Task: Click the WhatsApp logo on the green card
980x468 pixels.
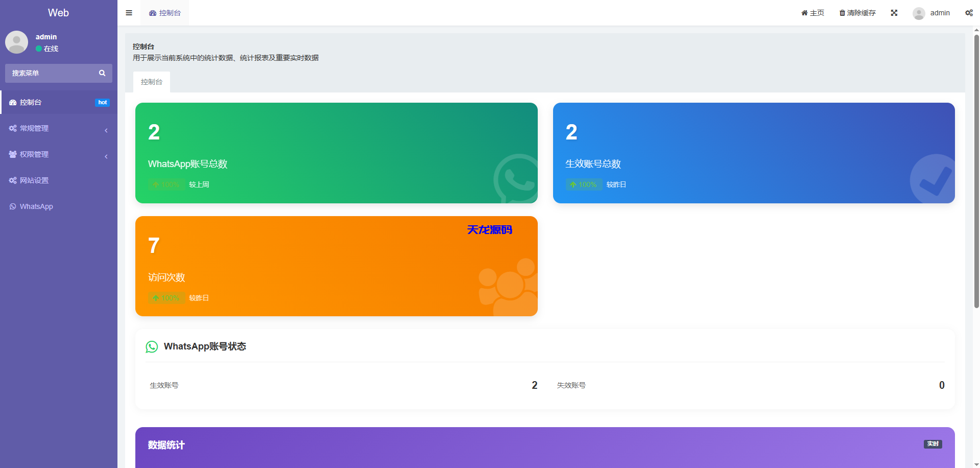Action: 516,179
